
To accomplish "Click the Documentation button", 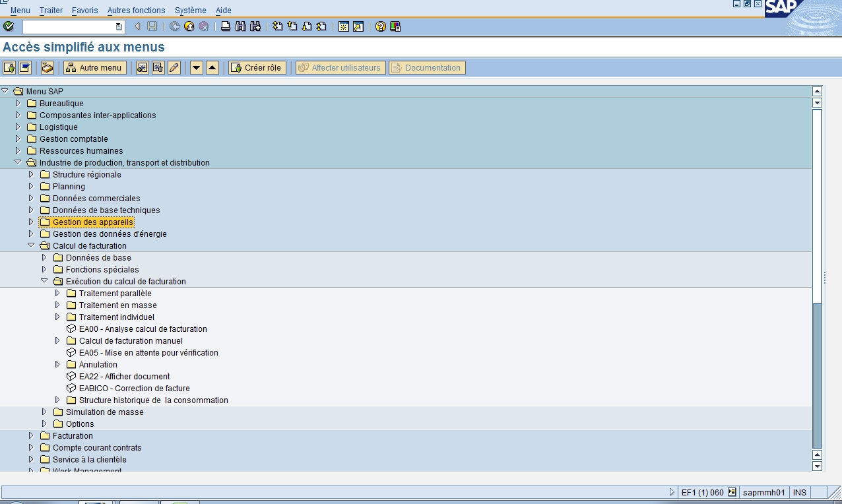I will (x=427, y=67).
